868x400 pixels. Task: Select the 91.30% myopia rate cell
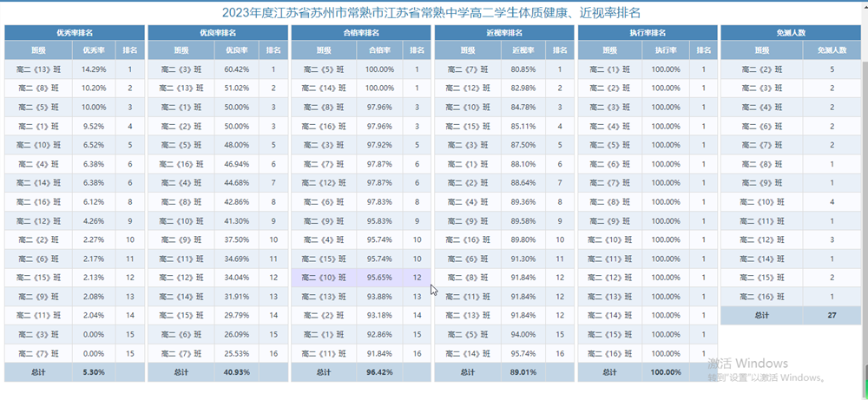(x=523, y=259)
